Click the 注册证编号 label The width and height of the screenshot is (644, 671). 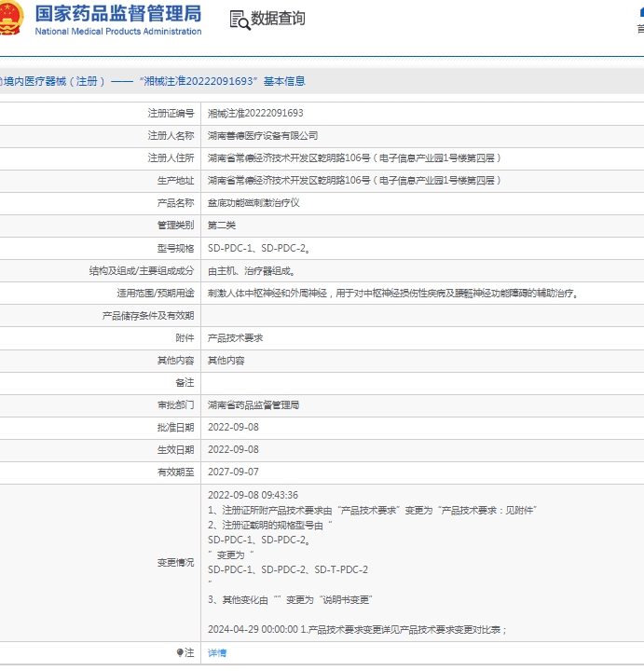(x=171, y=114)
